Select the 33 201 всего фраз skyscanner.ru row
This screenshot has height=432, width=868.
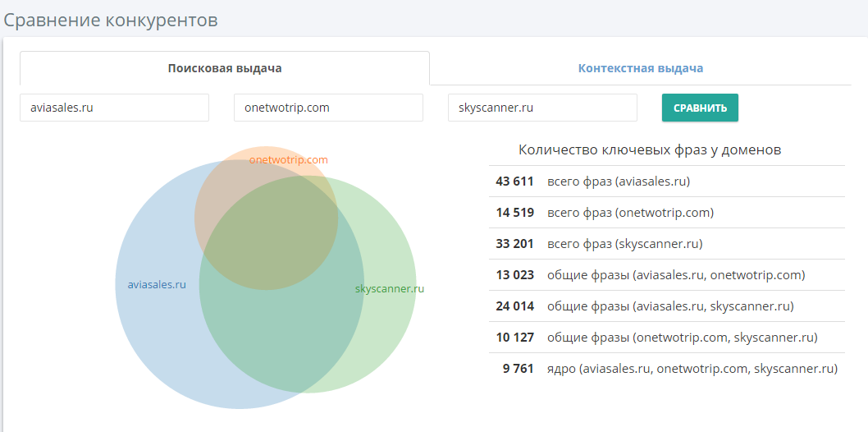click(x=666, y=244)
